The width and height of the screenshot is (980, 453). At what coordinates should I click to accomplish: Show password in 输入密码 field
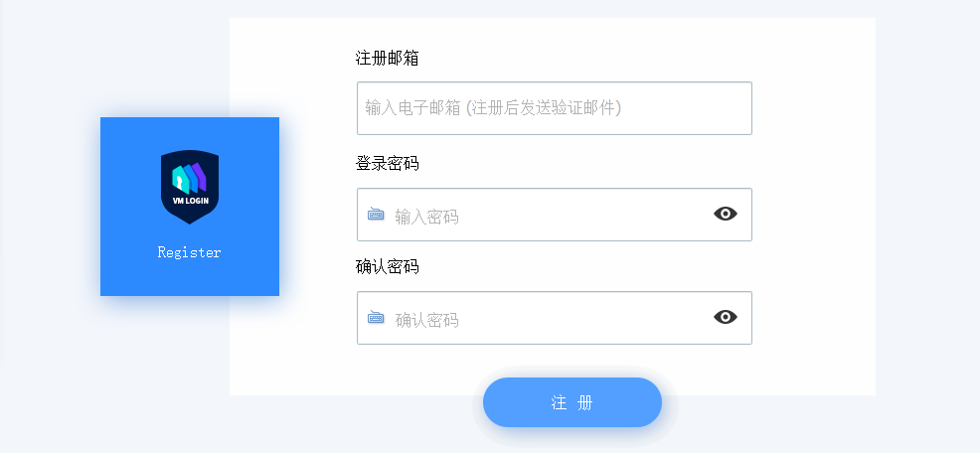(725, 214)
